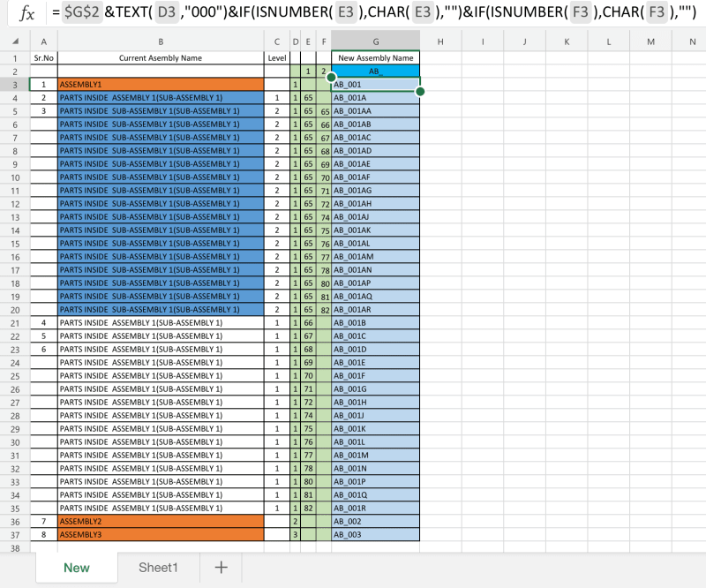Select column B header
This screenshot has width=706, height=588.
(161, 41)
